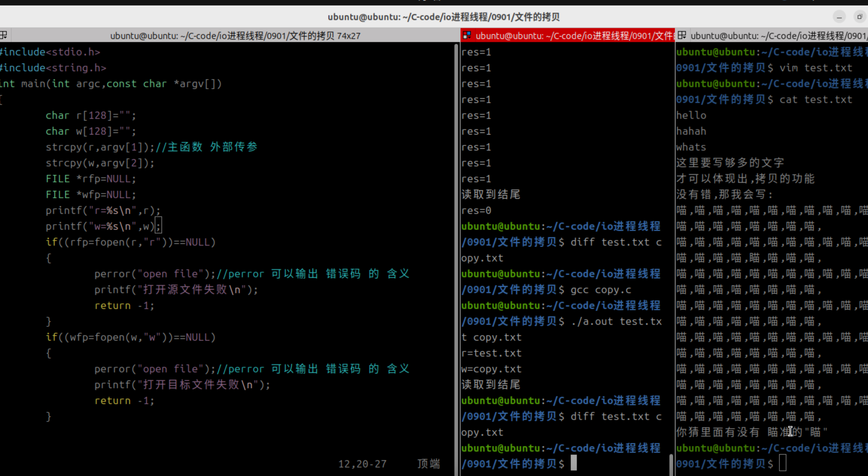Focus the left pane title bar ending in 74x27
Screen dimensions: 868x476
click(235, 36)
